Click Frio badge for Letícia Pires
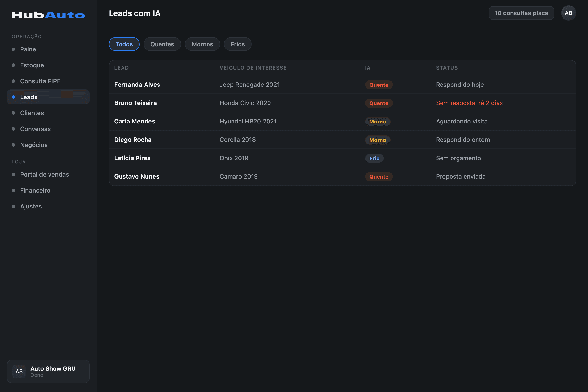This screenshot has height=392, width=588. [x=374, y=158]
